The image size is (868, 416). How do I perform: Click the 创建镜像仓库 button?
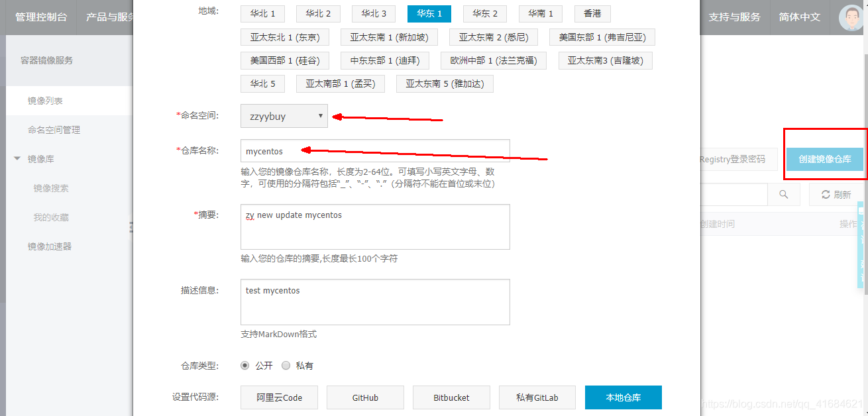[x=825, y=159]
